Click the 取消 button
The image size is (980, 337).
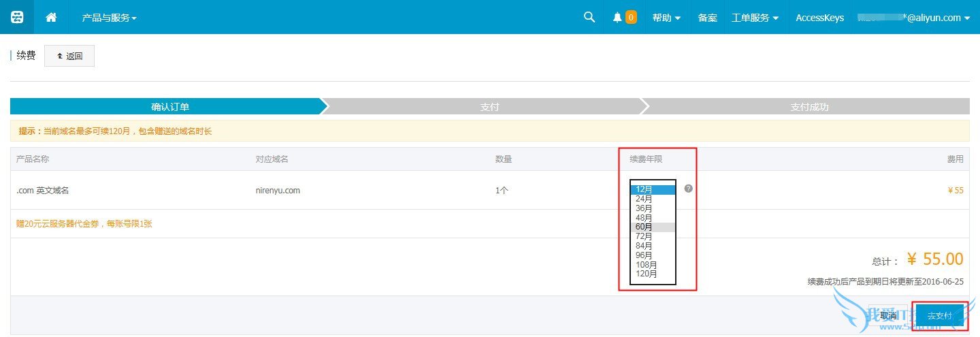[x=889, y=316]
